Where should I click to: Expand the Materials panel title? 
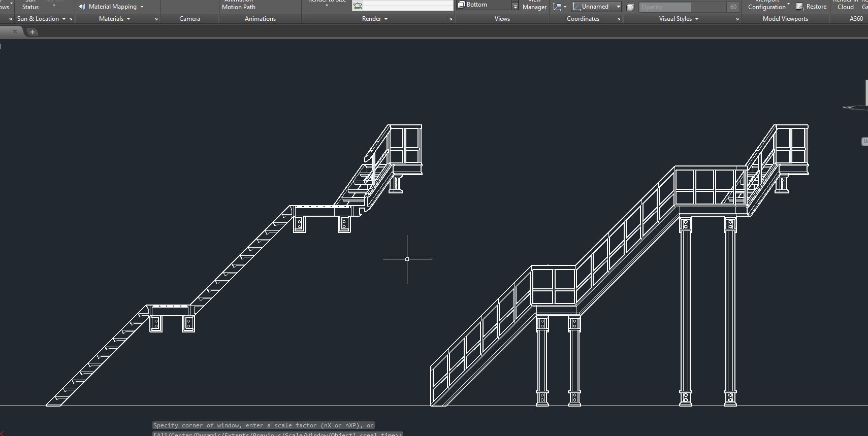click(x=115, y=19)
